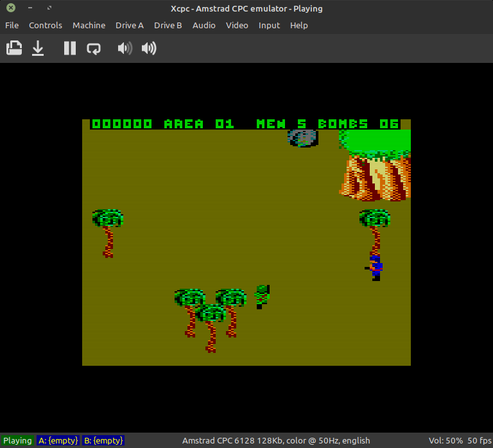The image size is (493, 448).
Task: Click the green soldier player sprite
Action: pyautogui.click(x=262, y=297)
